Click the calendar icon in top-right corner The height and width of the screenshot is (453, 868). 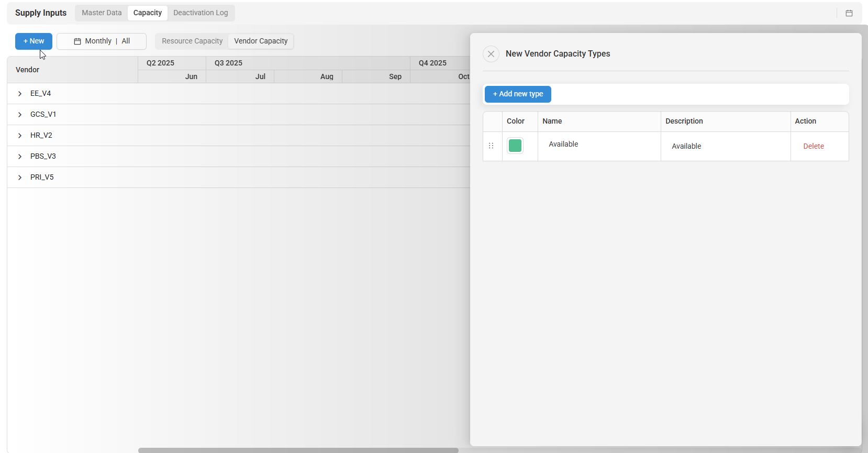[x=849, y=13]
